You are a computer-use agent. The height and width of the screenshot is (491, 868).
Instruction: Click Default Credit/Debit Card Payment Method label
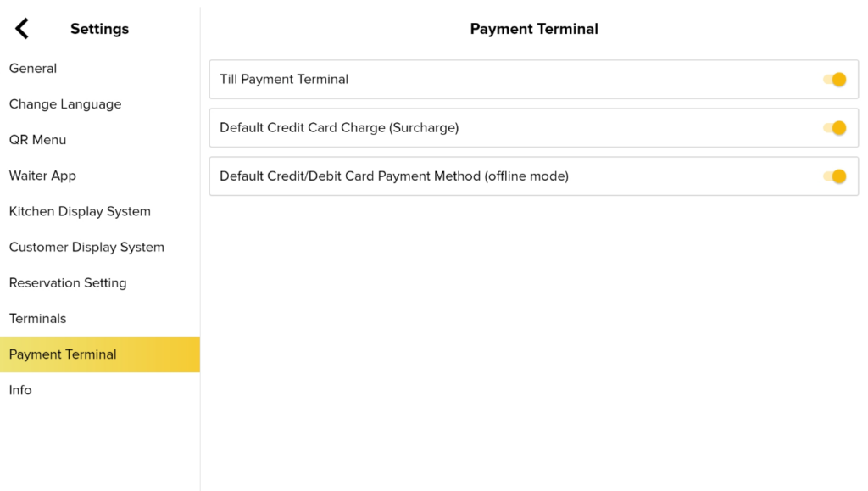point(393,176)
